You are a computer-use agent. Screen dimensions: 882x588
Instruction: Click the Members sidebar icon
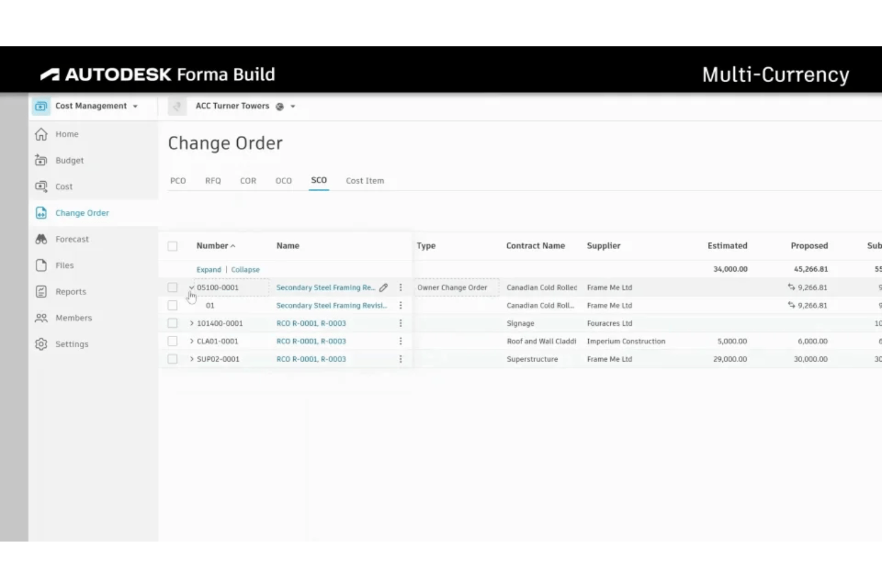(x=41, y=318)
